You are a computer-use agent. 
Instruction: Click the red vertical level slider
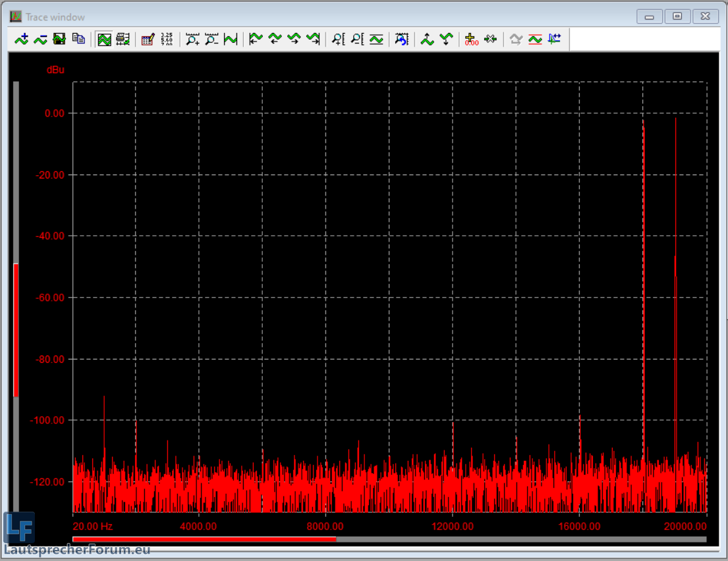pos(16,329)
